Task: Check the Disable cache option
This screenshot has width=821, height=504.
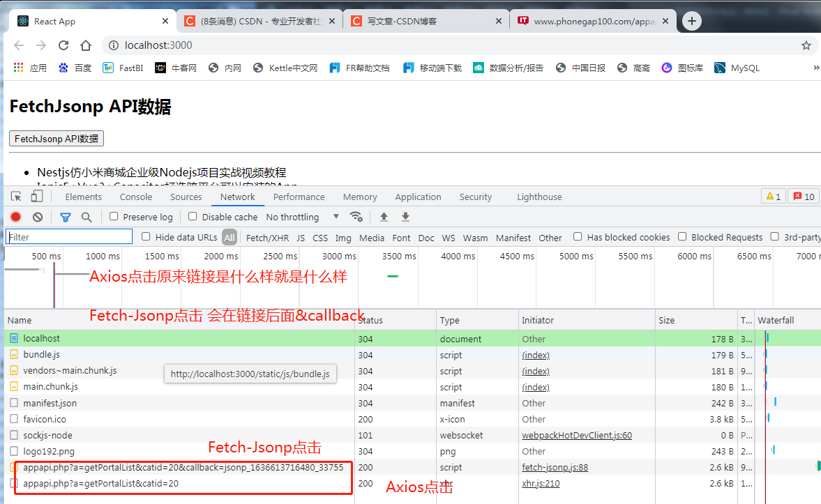Action: (x=193, y=217)
